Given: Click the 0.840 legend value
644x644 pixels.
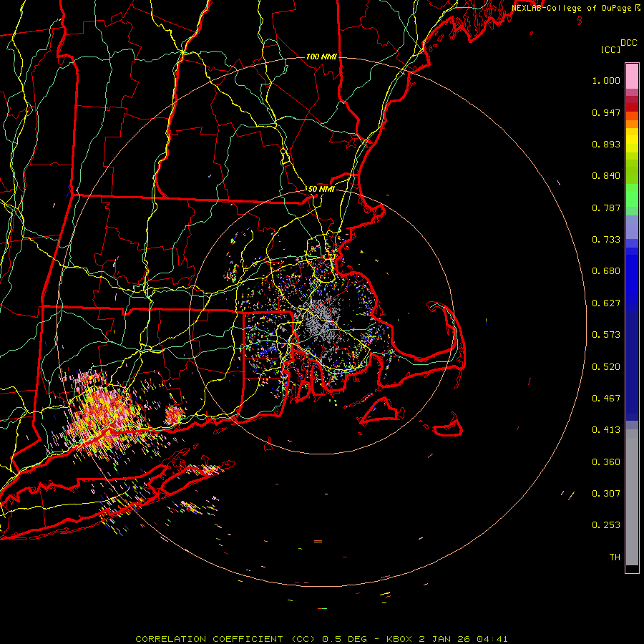Looking at the screenshot, I should pos(606,176).
